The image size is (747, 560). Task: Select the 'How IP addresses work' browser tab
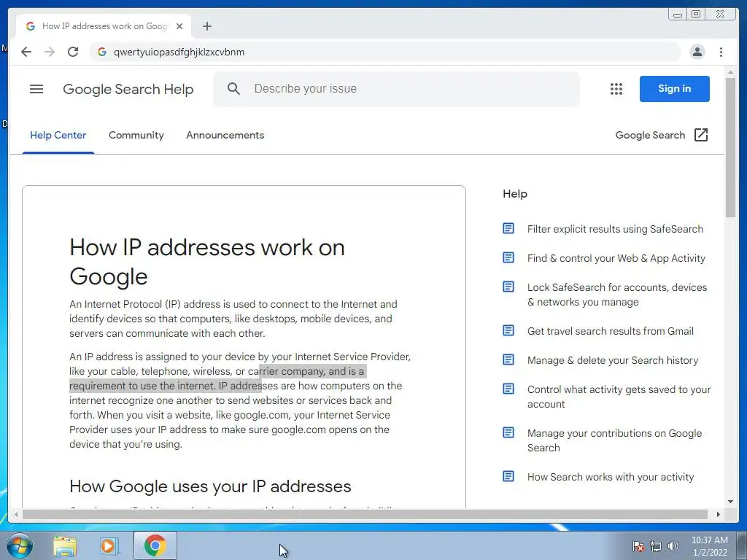(x=104, y=26)
